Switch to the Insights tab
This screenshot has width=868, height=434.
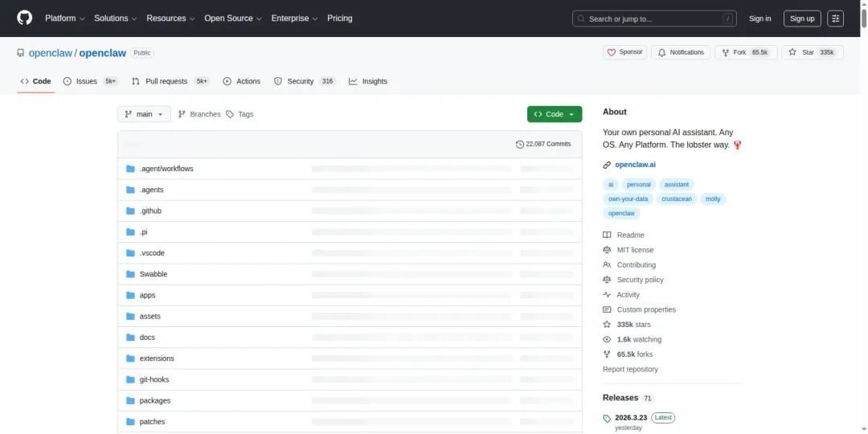coord(368,81)
